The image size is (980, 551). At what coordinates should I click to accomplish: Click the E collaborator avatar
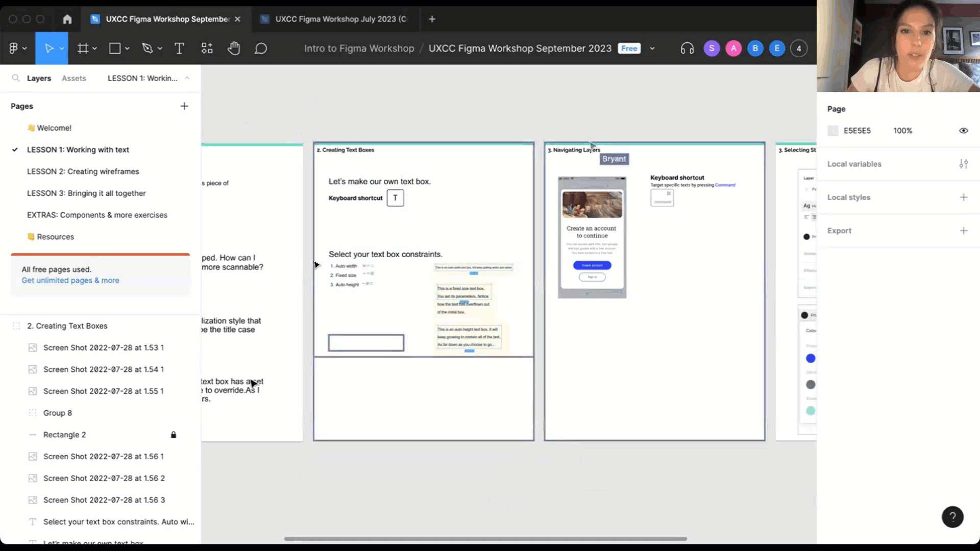777,48
